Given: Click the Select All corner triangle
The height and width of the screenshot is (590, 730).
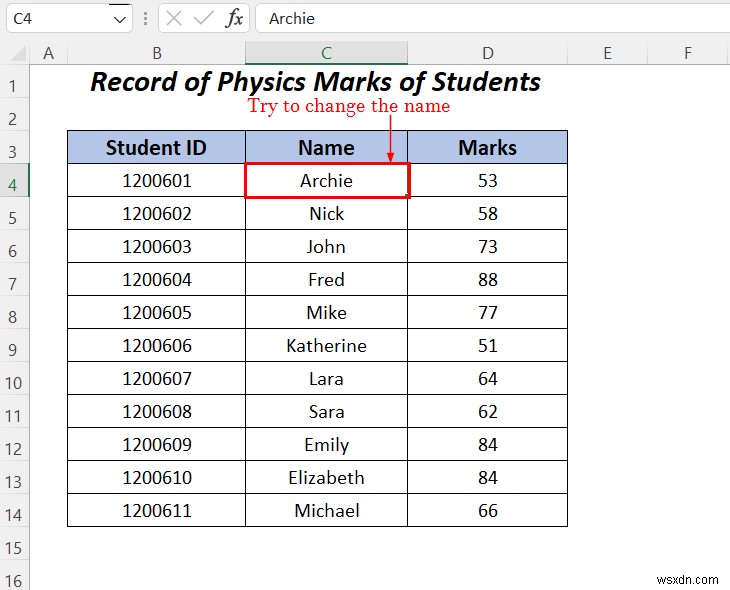Looking at the screenshot, I should (x=18, y=54).
